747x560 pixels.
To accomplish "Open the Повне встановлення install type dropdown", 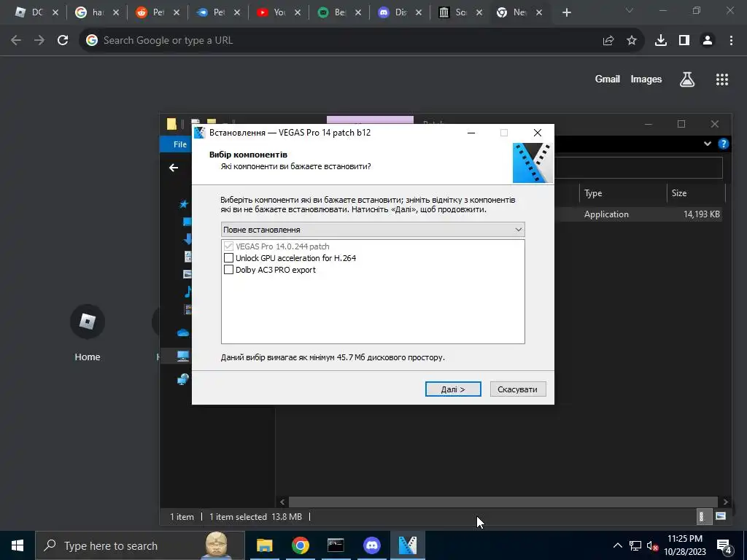I will [373, 230].
